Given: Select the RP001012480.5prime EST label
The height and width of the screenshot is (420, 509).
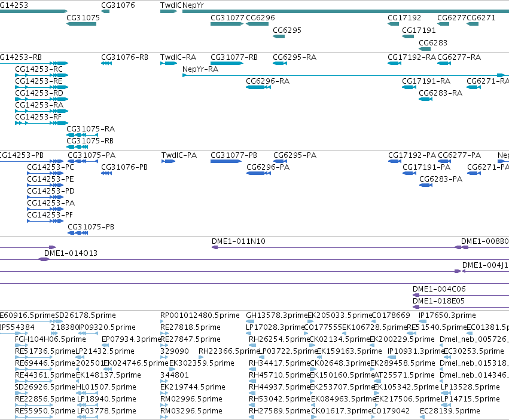Looking at the screenshot, I should click(x=200, y=315).
